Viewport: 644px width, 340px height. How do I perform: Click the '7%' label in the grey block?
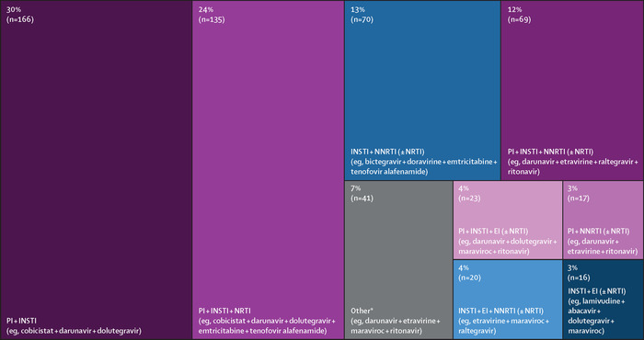pos(355,188)
